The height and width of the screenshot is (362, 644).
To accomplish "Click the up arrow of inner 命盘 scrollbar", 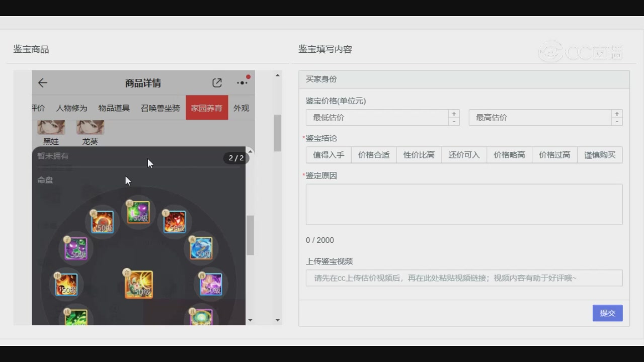I will (x=250, y=152).
